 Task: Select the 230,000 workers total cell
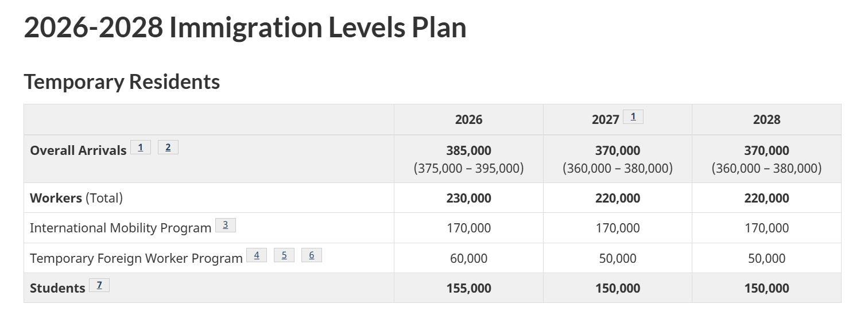(468, 198)
